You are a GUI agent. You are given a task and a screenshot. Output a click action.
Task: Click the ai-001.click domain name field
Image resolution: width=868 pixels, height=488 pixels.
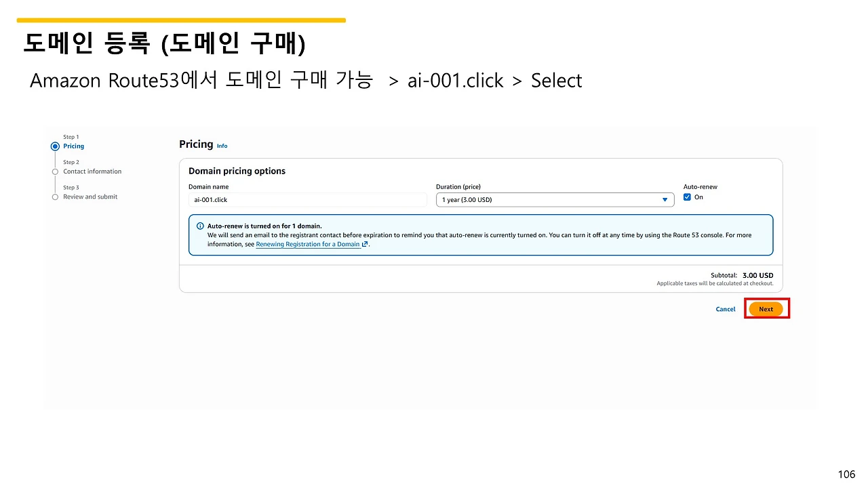308,199
